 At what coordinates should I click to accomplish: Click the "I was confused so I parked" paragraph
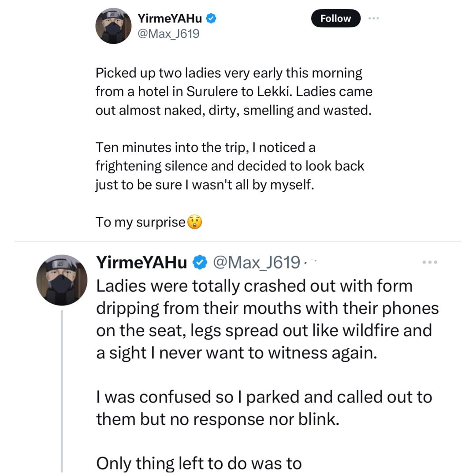pos(264,408)
